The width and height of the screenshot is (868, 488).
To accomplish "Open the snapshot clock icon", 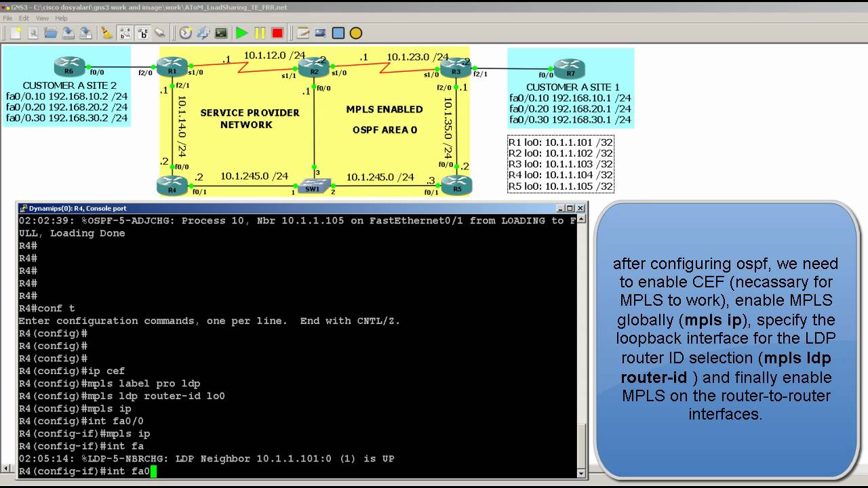I will pos(185,33).
